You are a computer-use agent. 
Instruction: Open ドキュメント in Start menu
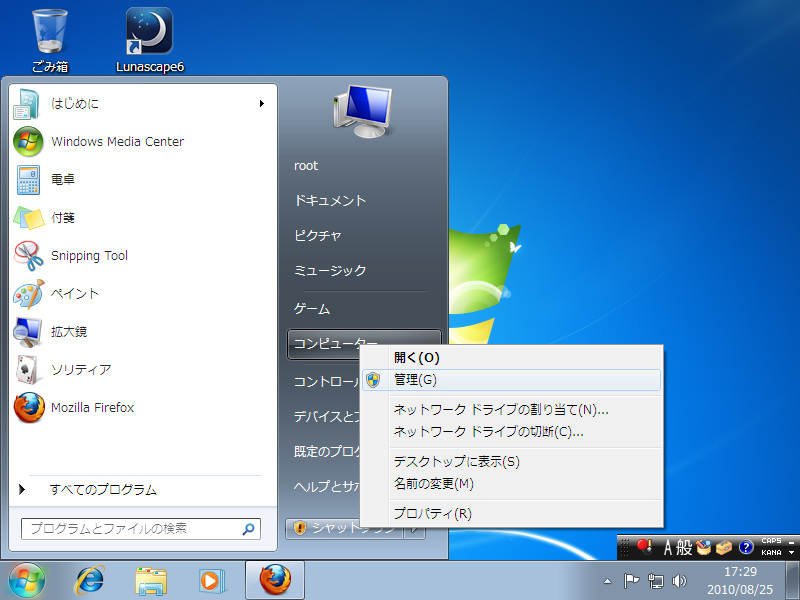pos(330,201)
